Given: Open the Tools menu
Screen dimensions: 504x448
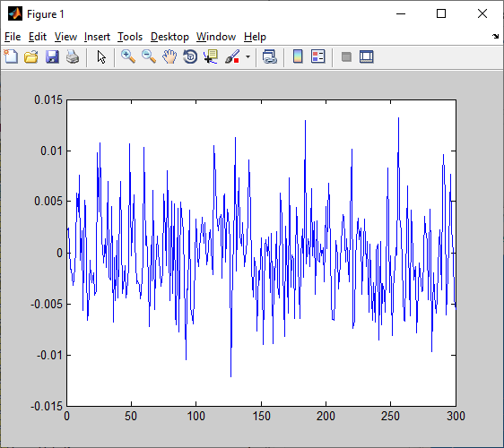Looking at the screenshot, I should coord(130,37).
